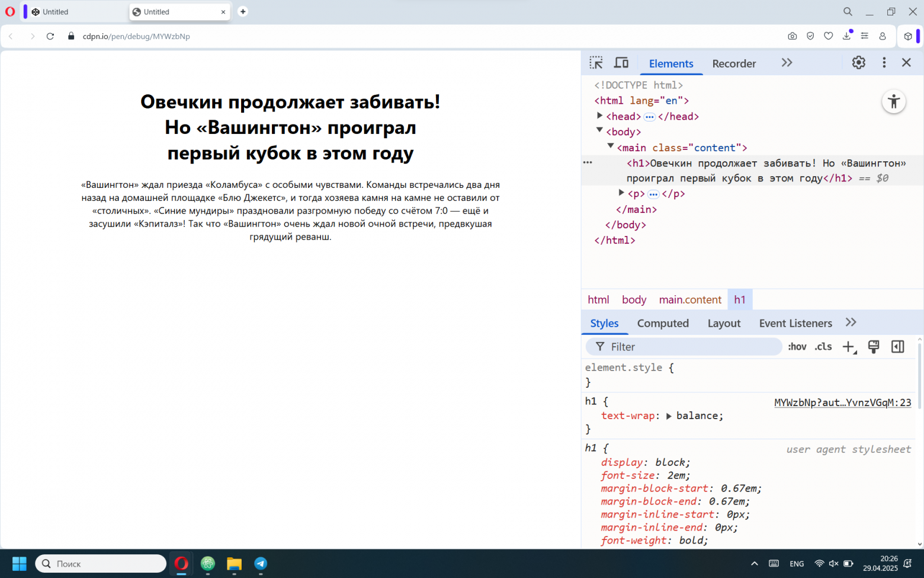Collapse the body element node
The height and width of the screenshot is (578, 924).
coord(599,130)
